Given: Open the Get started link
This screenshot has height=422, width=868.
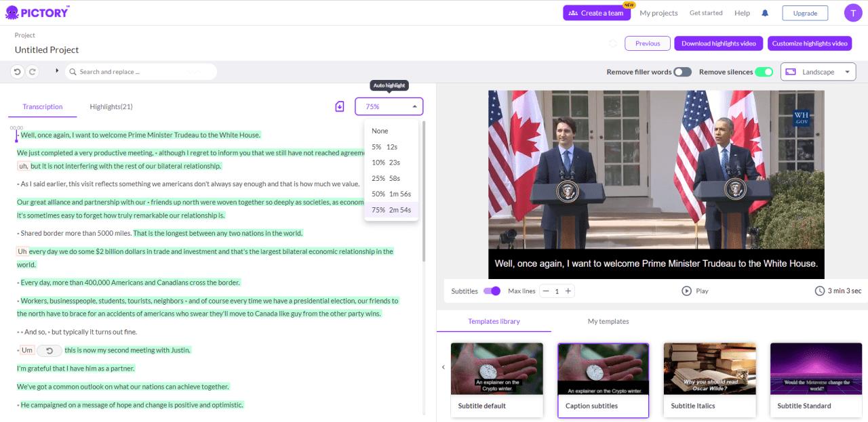Looking at the screenshot, I should click(x=706, y=13).
